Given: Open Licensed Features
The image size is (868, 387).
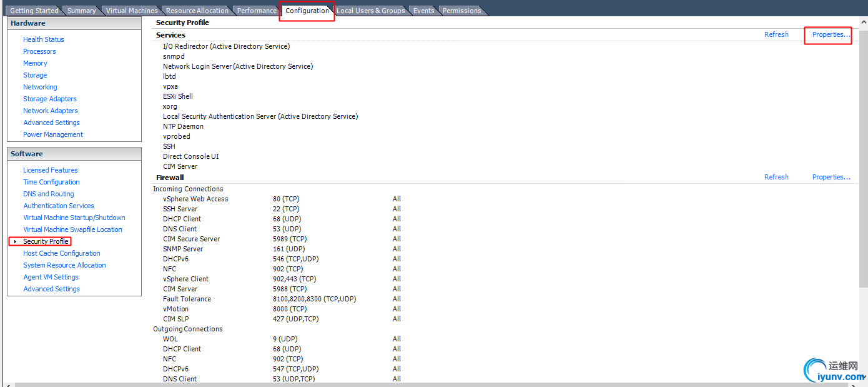Looking at the screenshot, I should click(51, 170).
